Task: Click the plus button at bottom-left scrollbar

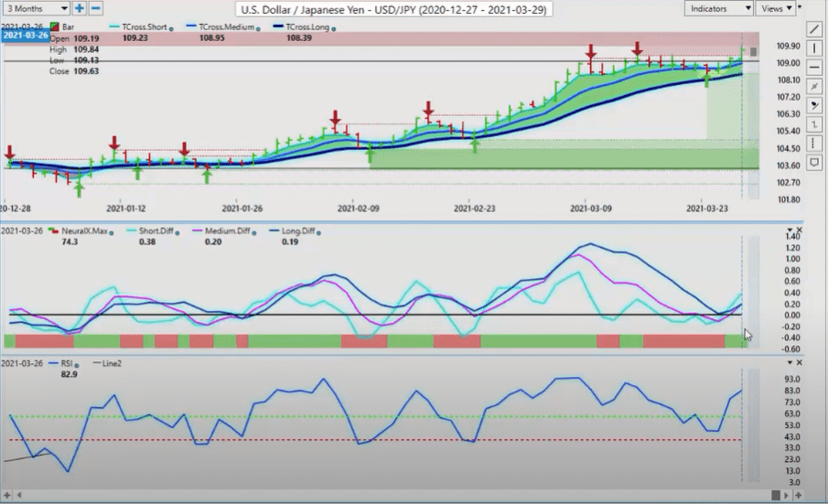Action: pyautogui.click(x=7, y=495)
